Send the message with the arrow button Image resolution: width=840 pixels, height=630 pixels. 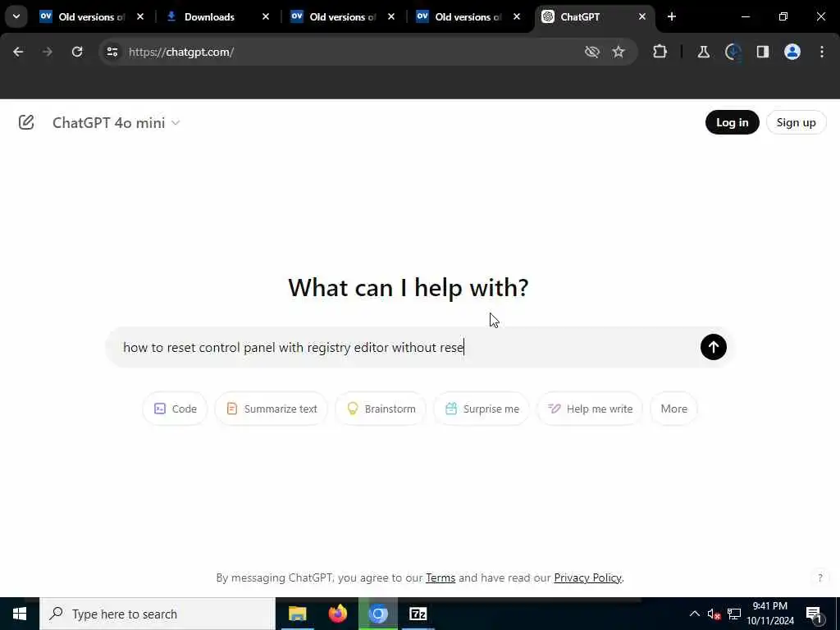(713, 347)
